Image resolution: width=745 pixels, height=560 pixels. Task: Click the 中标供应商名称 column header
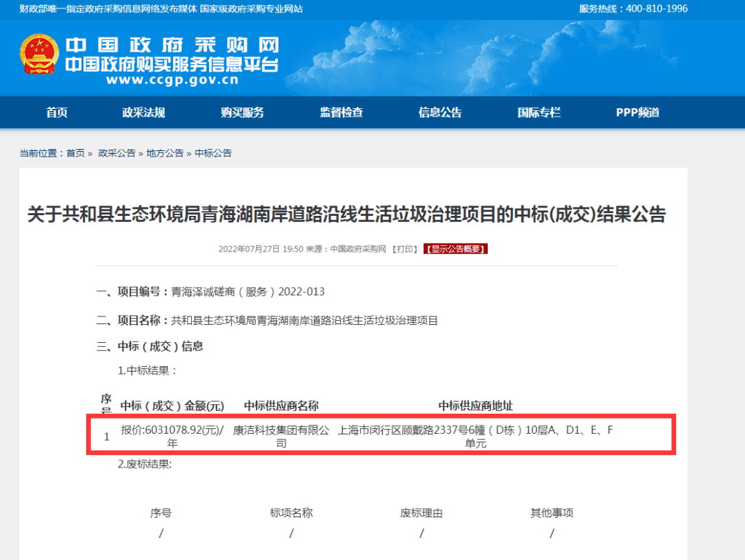(281, 406)
